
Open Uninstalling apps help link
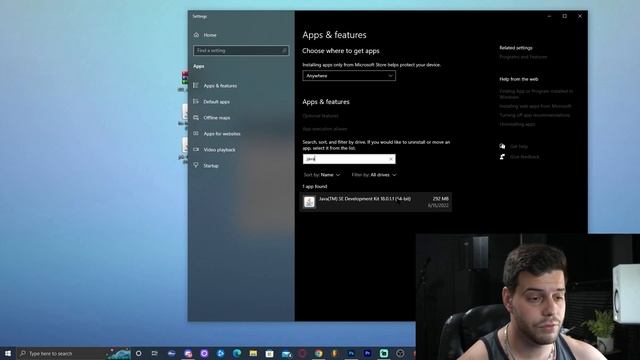click(x=517, y=124)
